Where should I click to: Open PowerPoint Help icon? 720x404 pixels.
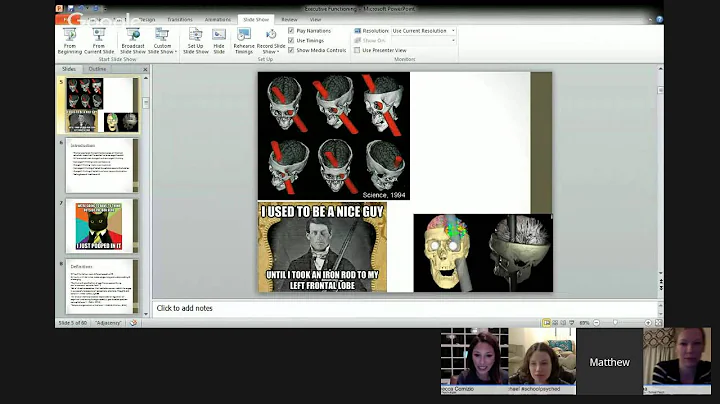tap(659, 20)
